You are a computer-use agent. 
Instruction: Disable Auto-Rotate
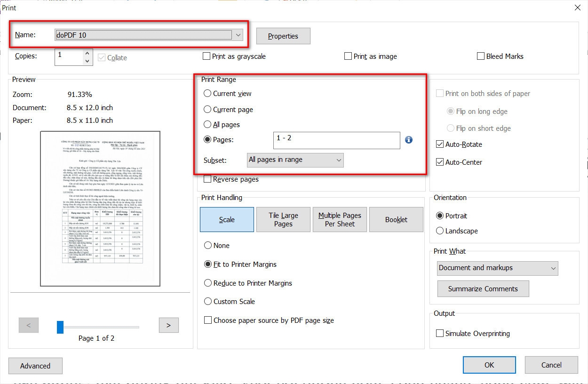[441, 144]
